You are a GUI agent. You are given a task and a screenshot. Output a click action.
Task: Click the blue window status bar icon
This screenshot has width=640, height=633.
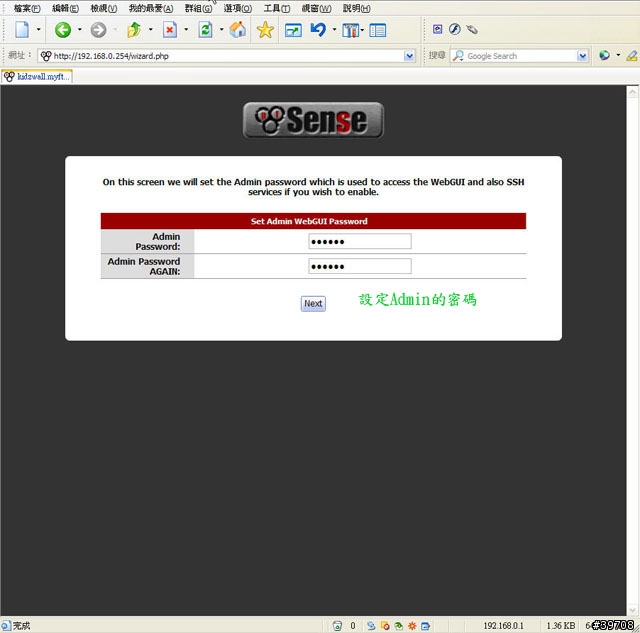tap(425, 625)
